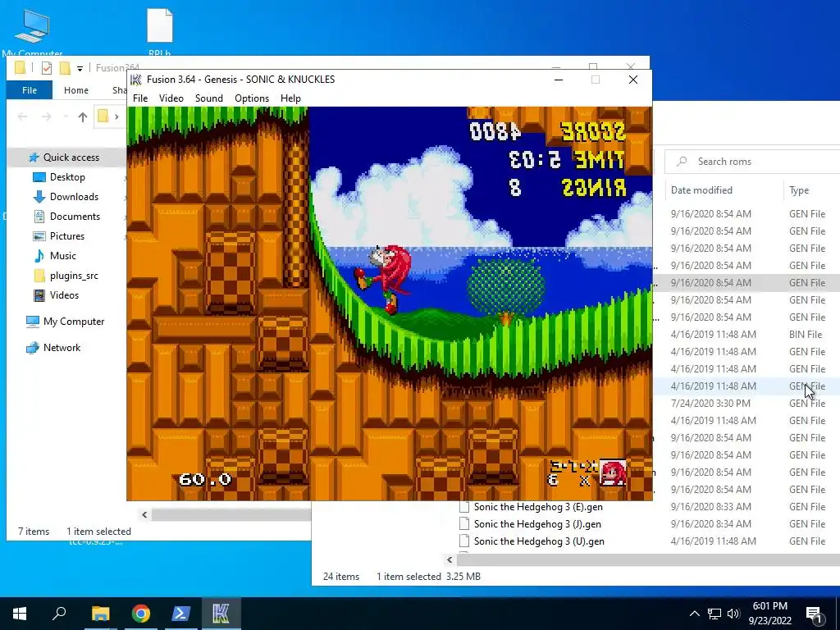
Task: Open the network status tray icon
Action: (714, 614)
